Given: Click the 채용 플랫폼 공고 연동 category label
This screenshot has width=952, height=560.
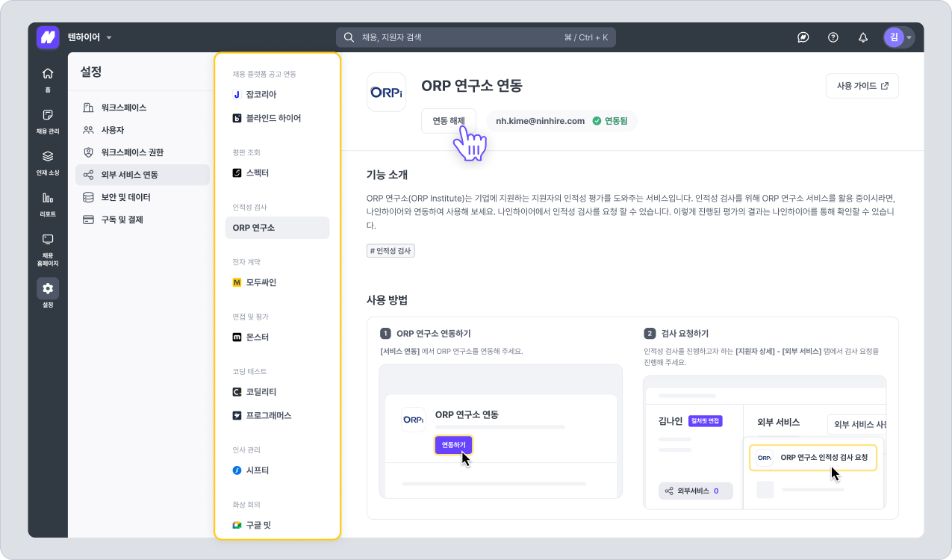Looking at the screenshot, I should pyautogui.click(x=264, y=74).
